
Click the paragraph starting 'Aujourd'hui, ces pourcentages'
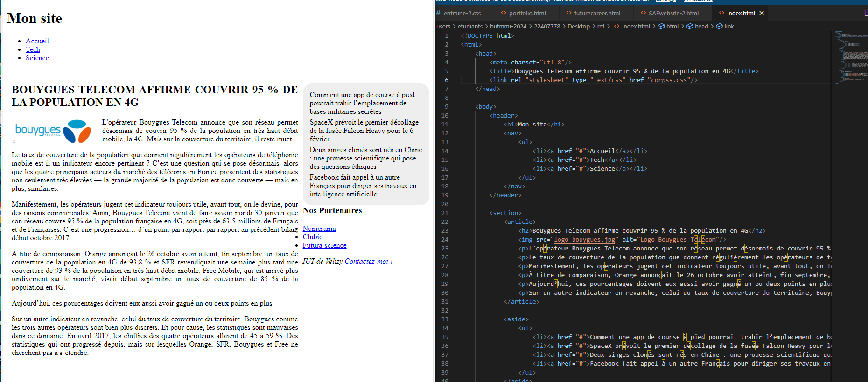(143, 303)
